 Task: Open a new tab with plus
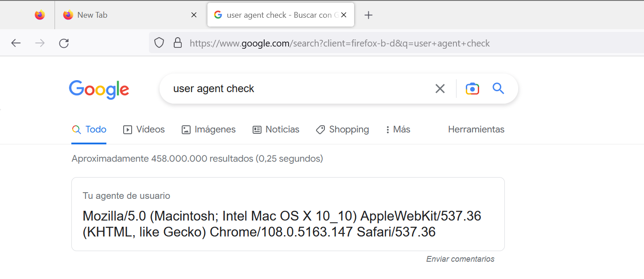coord(368,15)
